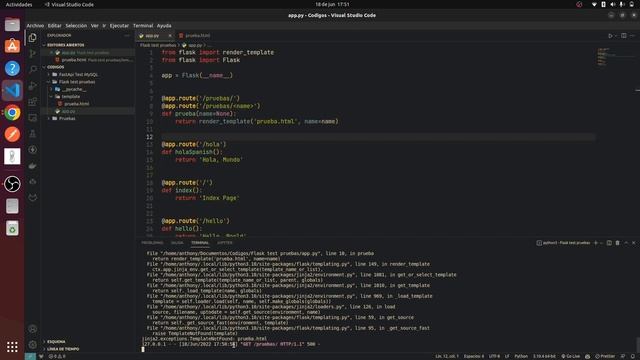The image size is (640, 360).
Task: Close the app.py editor tab
Action: tap(170, 36)
